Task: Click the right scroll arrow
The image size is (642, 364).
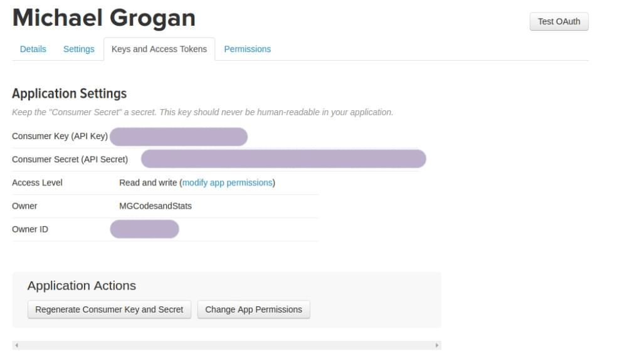Action: pyautogui.click(x=437, y=345)
